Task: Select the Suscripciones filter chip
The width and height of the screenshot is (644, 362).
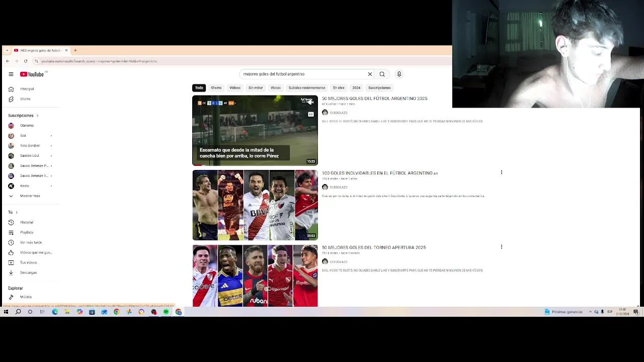Action: click(x=379, y=88)
